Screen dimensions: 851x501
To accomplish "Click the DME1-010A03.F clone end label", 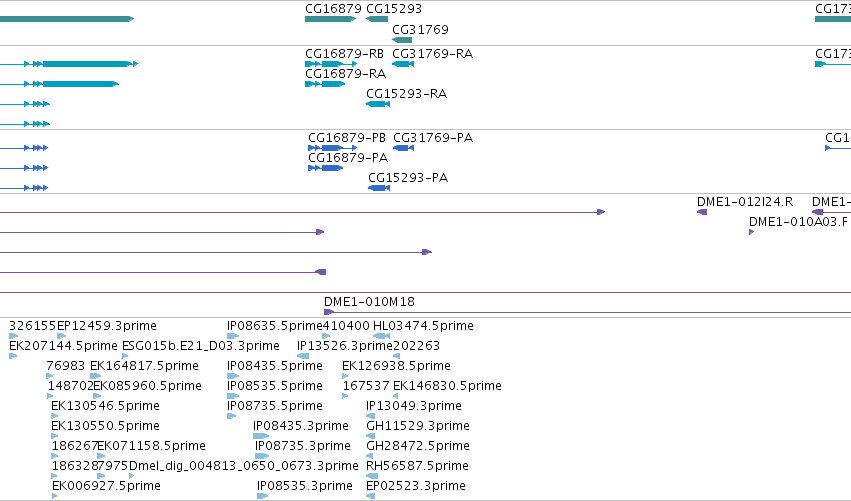I will [x=798, y=221].
